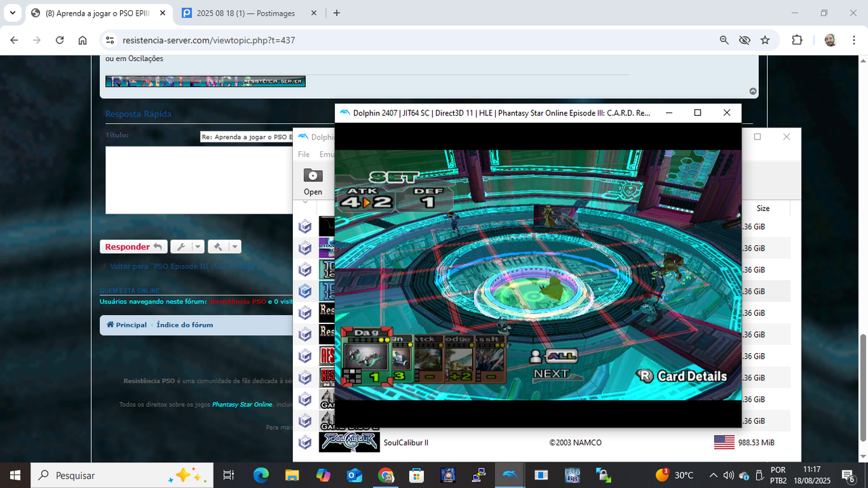Screen dimensions: 868x488
Task: Open Microsoft Store from taskbar
Action: pyautogui.click(x=416, y=475)
